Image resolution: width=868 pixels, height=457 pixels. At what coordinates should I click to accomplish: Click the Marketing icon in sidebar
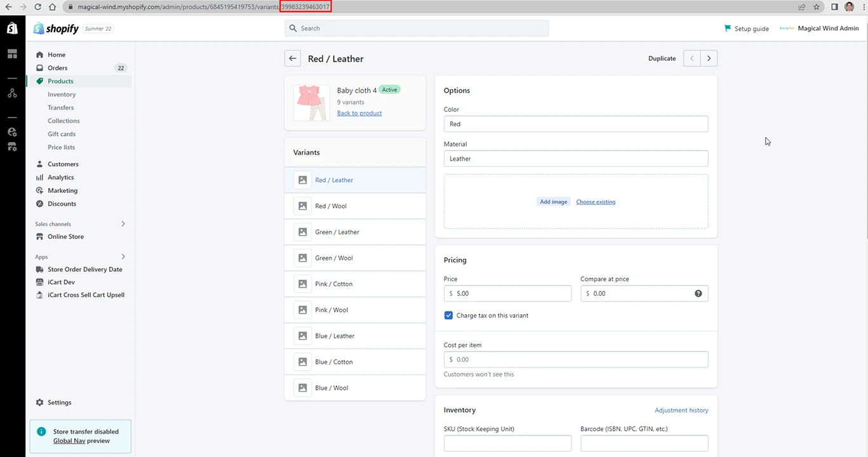(40, 190)
